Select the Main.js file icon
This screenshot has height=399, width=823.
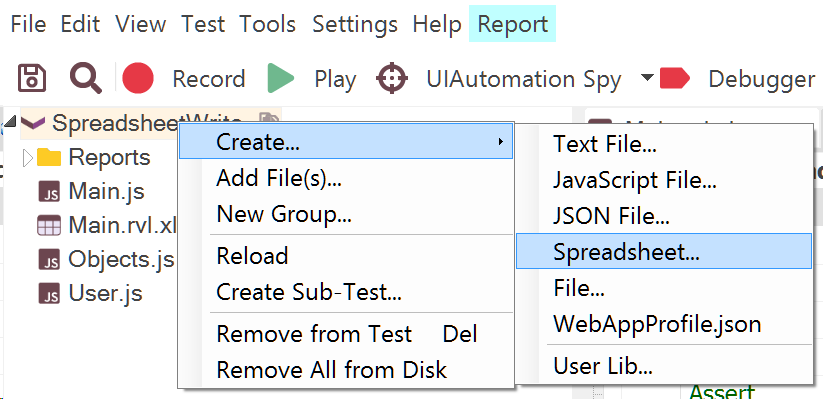(50, 192)
